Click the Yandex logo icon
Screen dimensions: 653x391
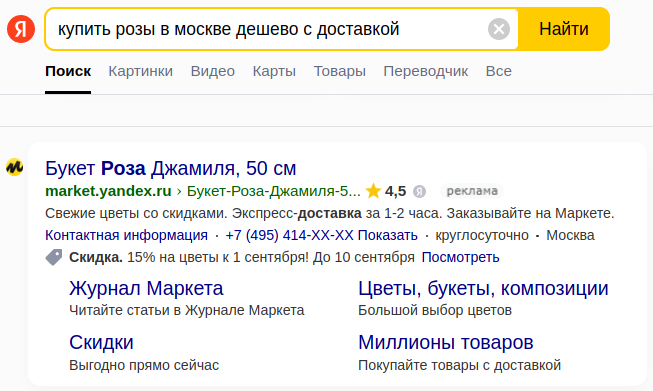(21, 29)
